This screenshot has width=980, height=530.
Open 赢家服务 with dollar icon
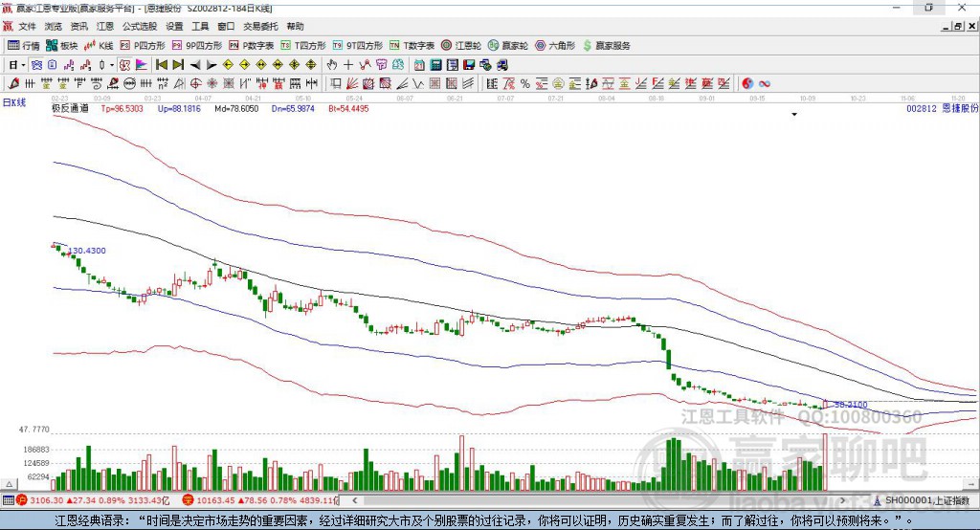pyautogui.click(x=607, y=46)
